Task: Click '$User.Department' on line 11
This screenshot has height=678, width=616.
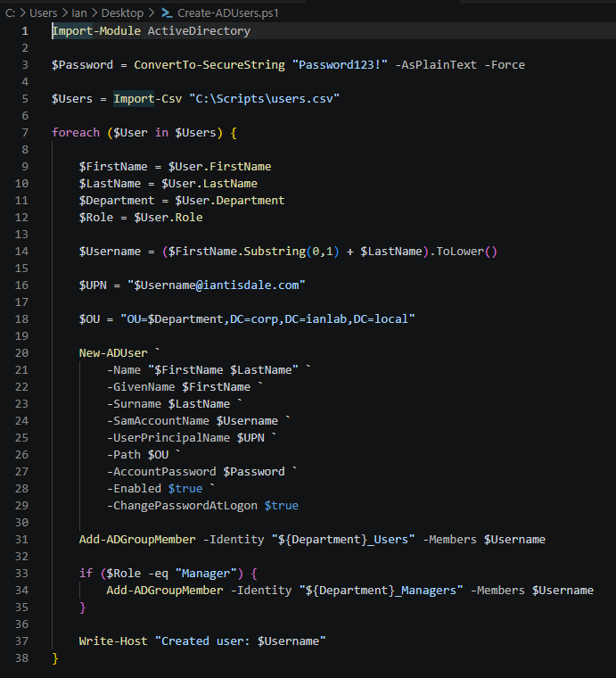Action: (230, 200)
